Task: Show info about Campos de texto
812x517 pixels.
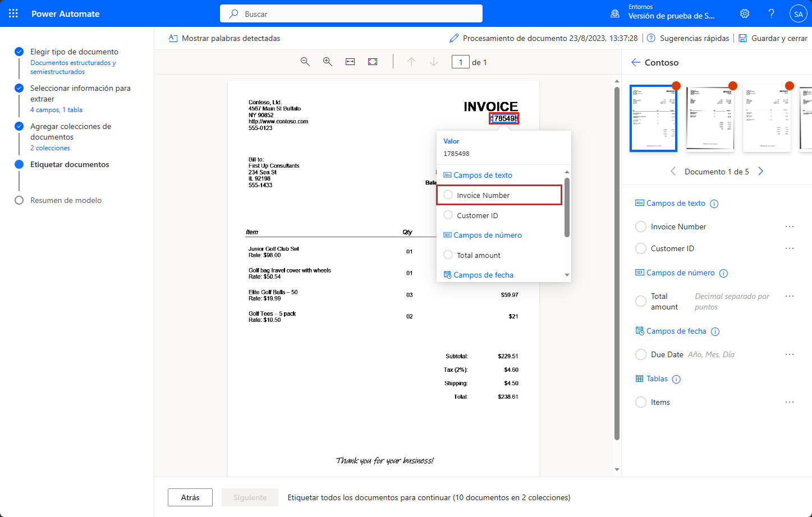Action: (714, 204)
